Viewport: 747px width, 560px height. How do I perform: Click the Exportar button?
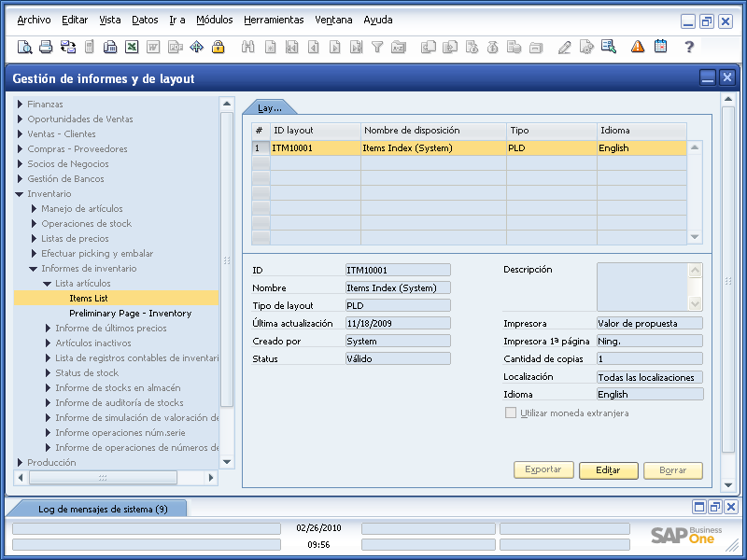pyautogui.click(x=543, y=469)
